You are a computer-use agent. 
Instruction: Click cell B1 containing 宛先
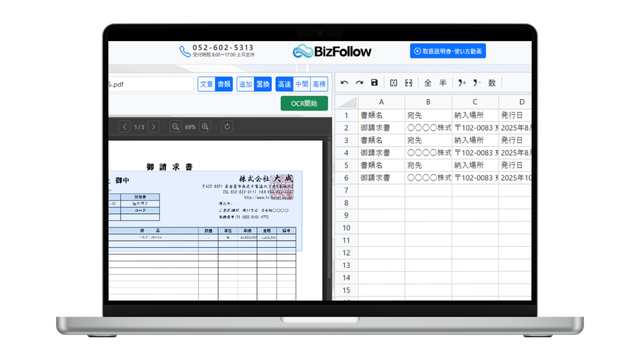(428, 116)
